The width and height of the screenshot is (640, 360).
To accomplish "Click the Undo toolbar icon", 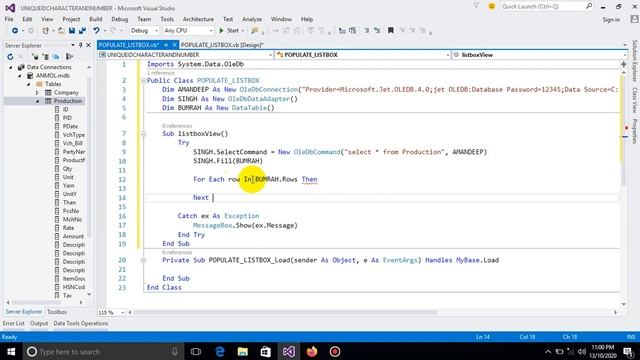I will 96,31.
